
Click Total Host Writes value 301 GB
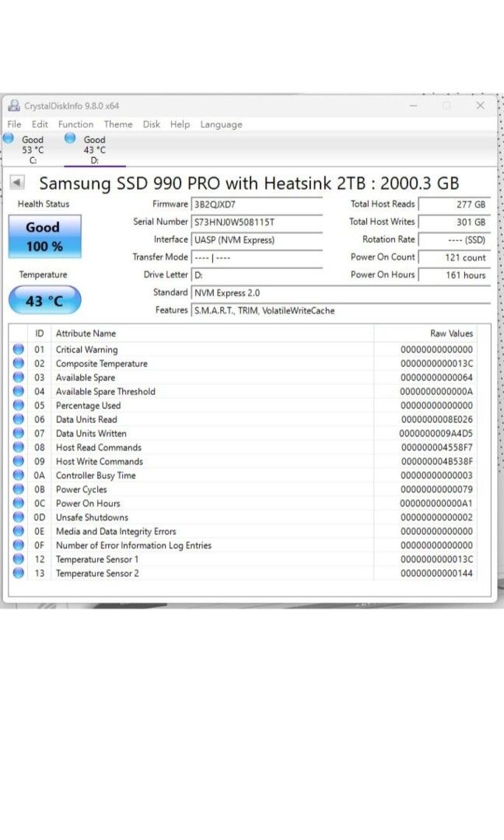[x=454, y=222]
